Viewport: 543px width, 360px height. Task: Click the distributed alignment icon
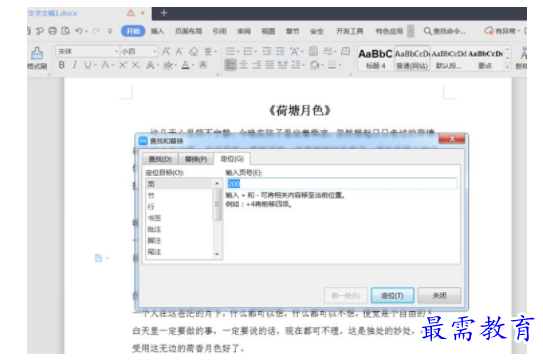tap(283, 65)
